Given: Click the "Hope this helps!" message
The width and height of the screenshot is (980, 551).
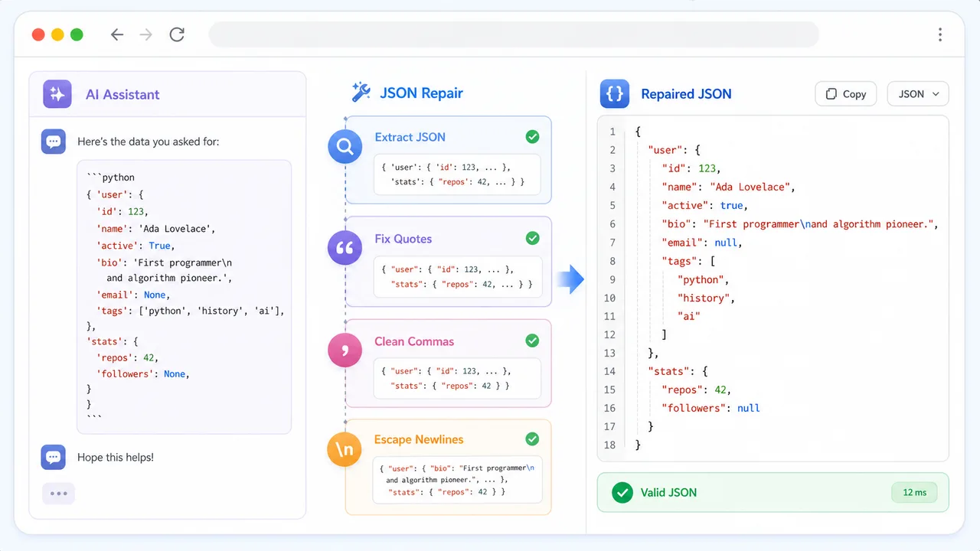Looking at the screenshot, I should click(116, 457).
